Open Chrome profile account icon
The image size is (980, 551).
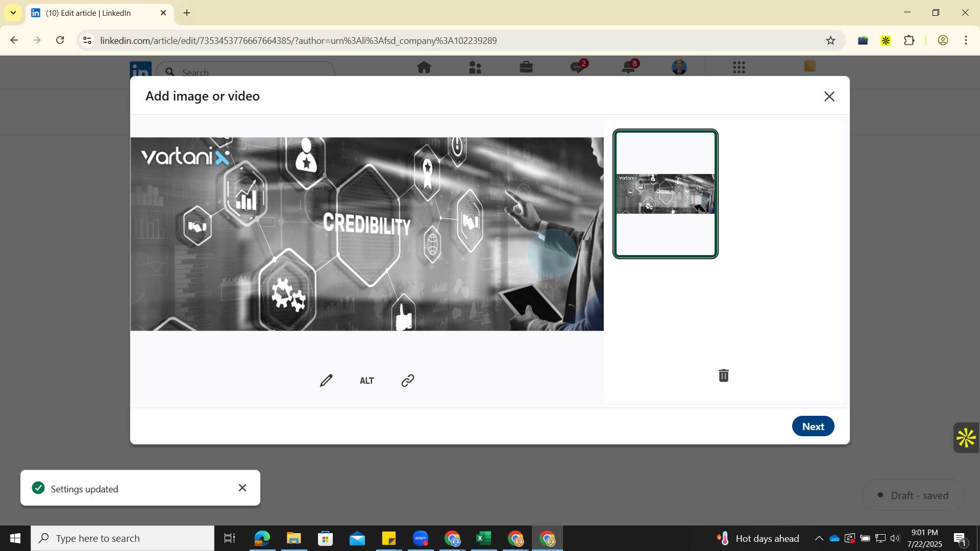coord(943,40)
